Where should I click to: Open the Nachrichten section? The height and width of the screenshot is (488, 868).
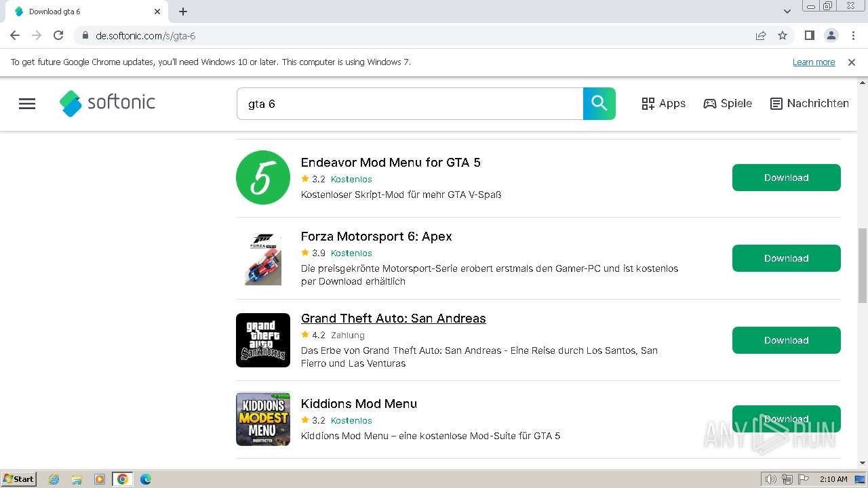point(810,104)
